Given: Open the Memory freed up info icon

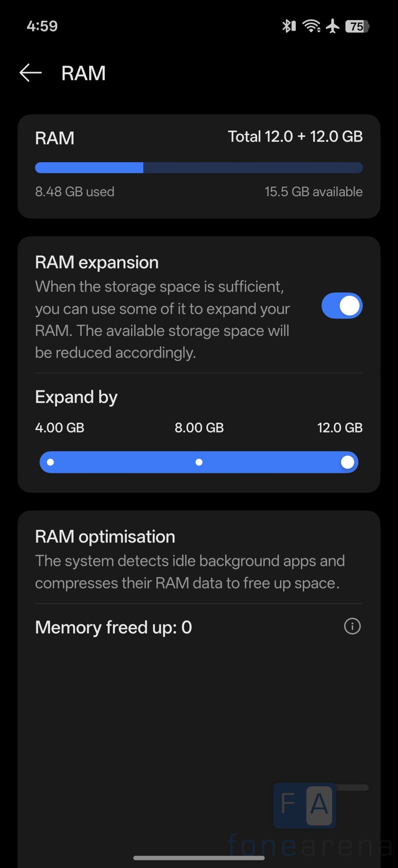Looking at the screenshot, I should [352, 626].
